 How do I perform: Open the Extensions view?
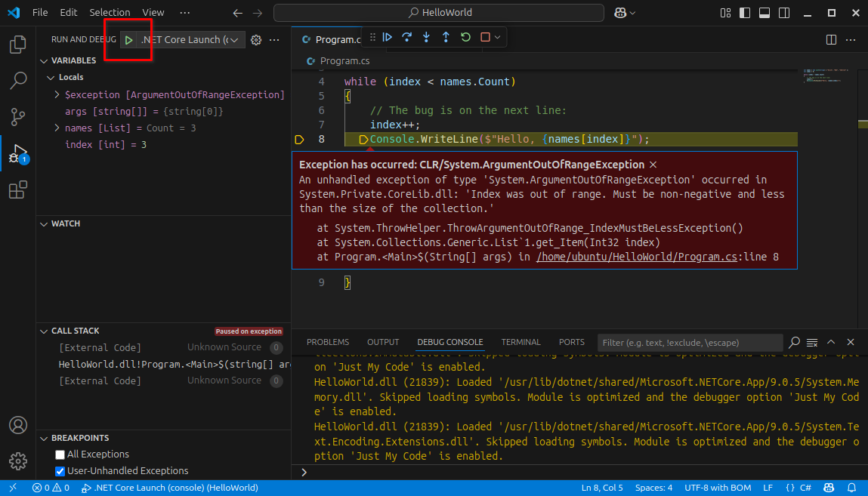[17, 189]
